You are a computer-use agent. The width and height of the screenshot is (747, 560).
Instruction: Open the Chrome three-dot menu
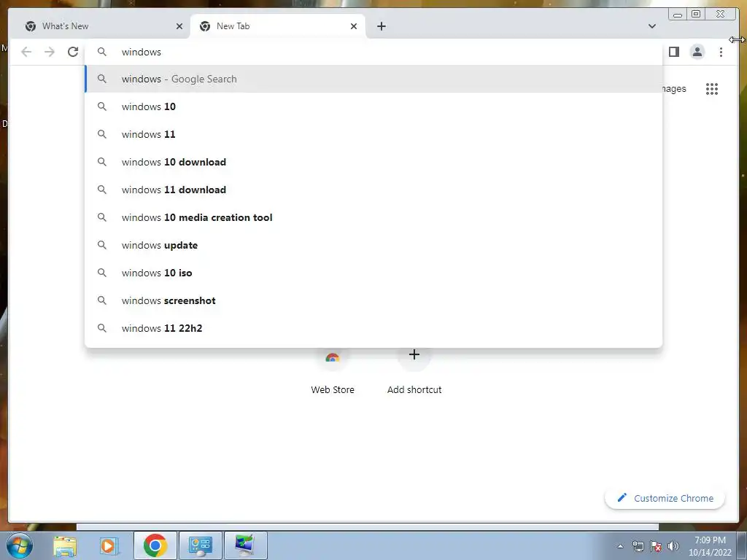pos(721,52)
